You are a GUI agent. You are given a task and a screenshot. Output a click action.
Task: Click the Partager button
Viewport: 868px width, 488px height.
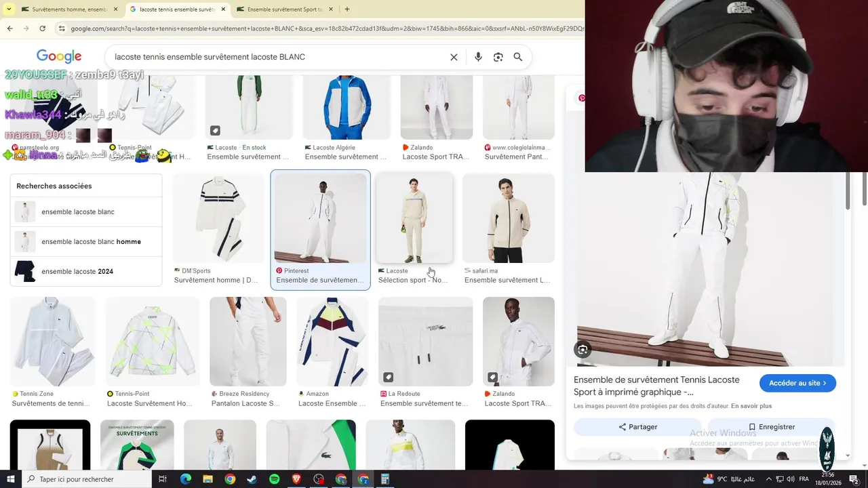tap(637, 427)
